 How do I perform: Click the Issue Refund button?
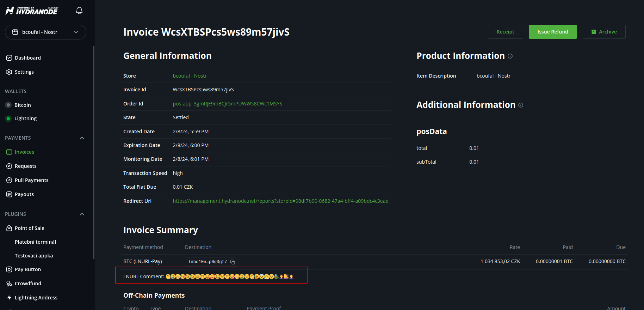[x=552, y=32]
